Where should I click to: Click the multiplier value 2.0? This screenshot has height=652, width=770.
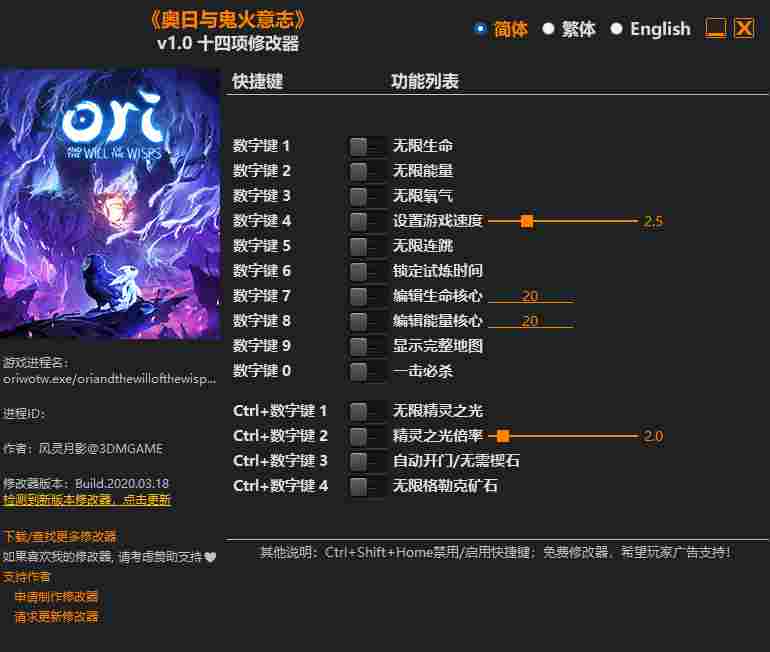(653, 436)
